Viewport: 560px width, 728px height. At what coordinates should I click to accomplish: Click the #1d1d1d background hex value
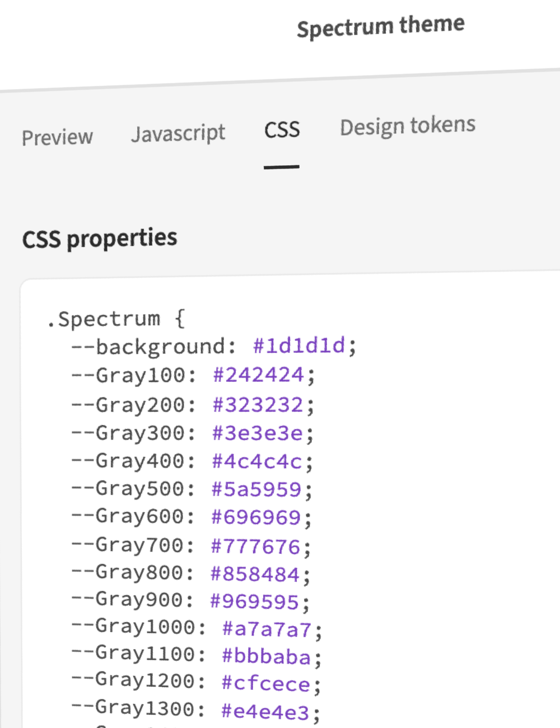point(298,346)
